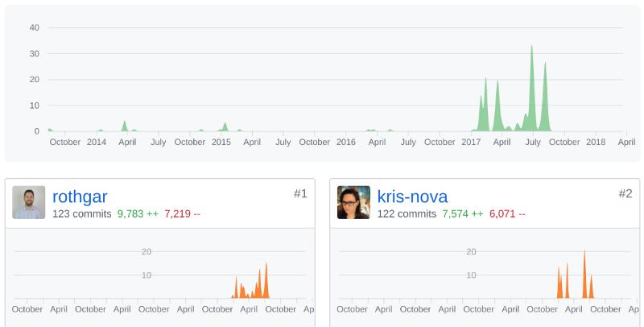Open the rothgar username link
Image resolution: width=644 pixels, height=327 pixels.
pyautogui.click(x=80, y=197)
